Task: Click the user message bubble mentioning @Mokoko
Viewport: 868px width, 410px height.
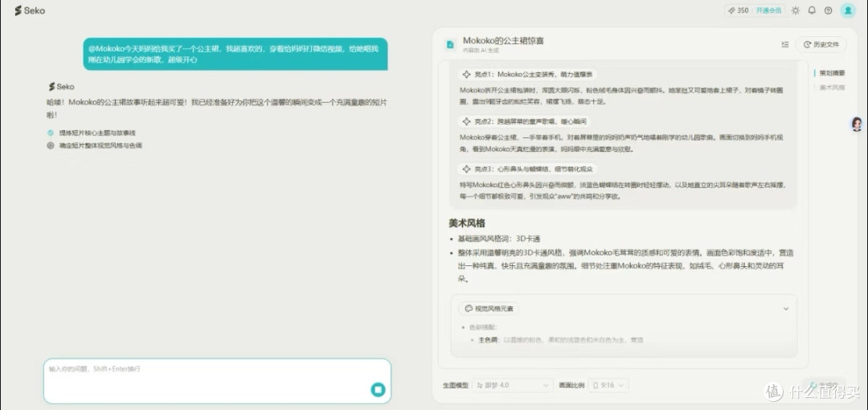Action: 235,54
